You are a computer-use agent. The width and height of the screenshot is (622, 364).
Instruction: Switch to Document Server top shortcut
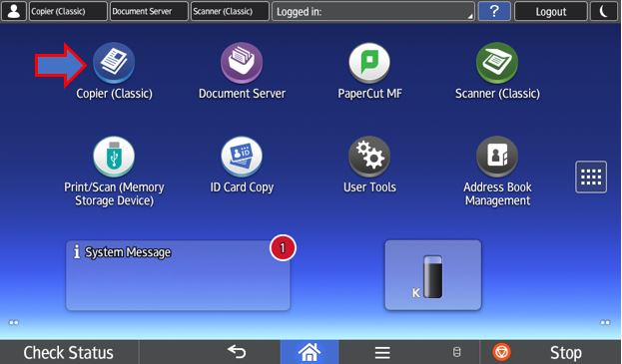[x=149, y=11]
